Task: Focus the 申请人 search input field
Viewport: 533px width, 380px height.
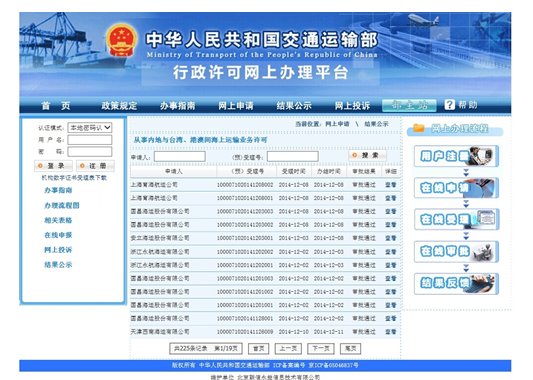Action: pyautogui.click(x=180, y=156)
